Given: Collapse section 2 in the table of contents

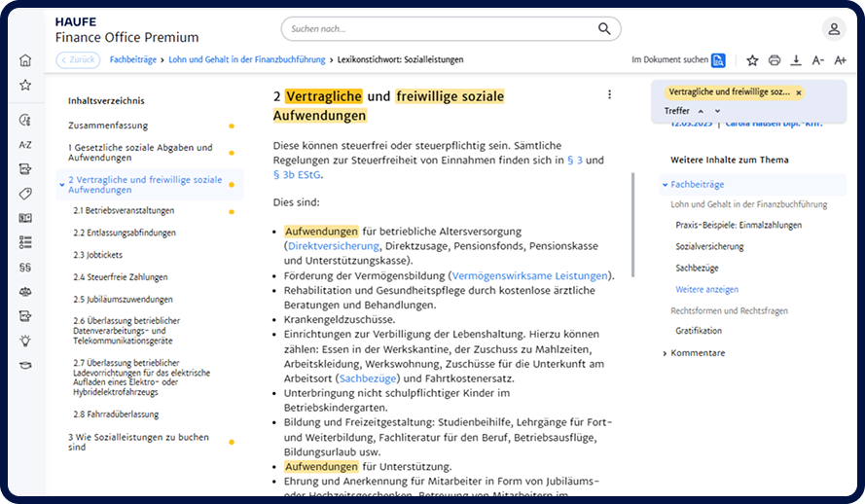Looking at the screenshot, I should pos(62,180).
